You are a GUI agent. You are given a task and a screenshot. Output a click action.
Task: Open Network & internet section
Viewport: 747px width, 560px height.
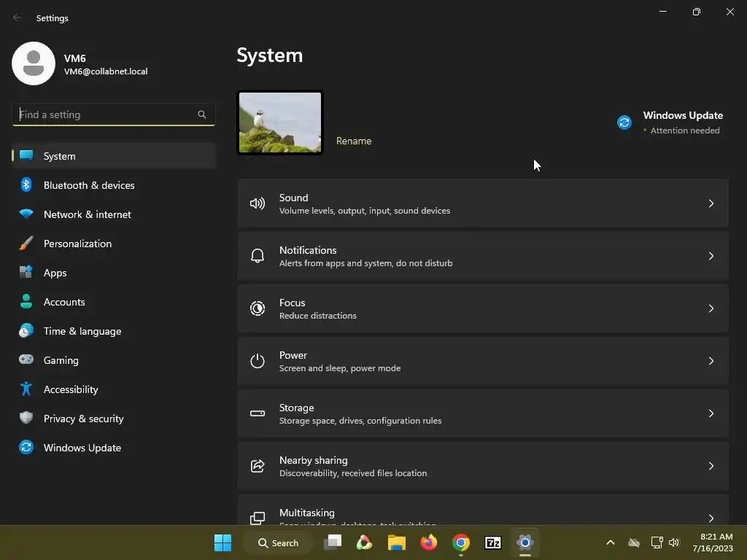click(x=114, y=214)
